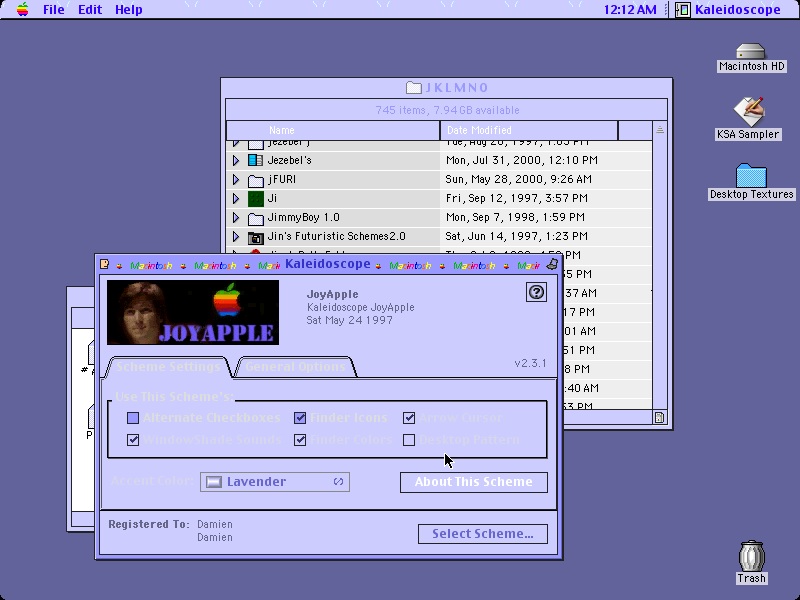This screenshot has width=800, height=600.
Task: Click the Kaleidoscope JoyApple description text
Action: pos(360,307)
